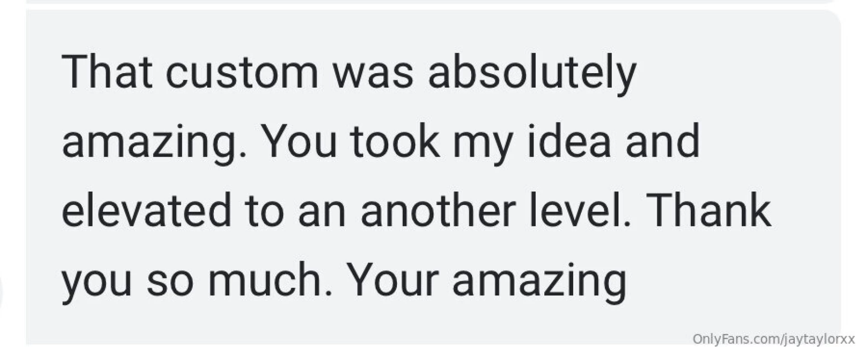This screenshot has height=360, width=868.
Task: Click the word "took" in the message
Action: (394, 141)
